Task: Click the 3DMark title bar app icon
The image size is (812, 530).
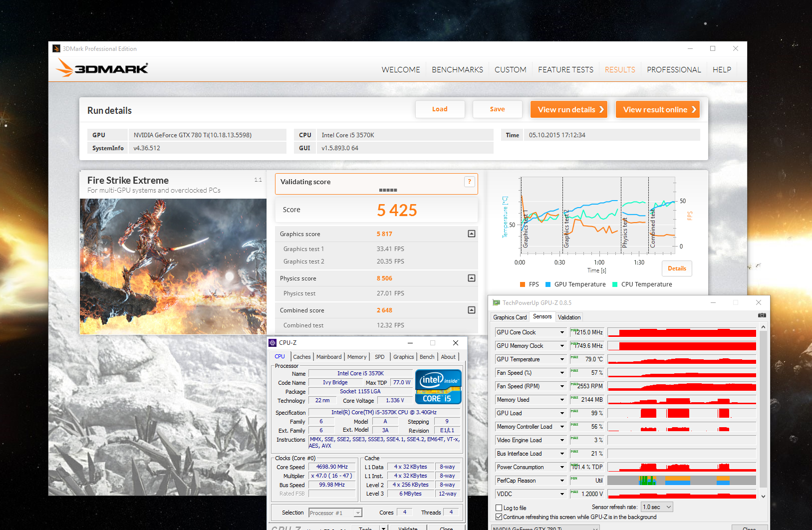Action: click(56, 48)
